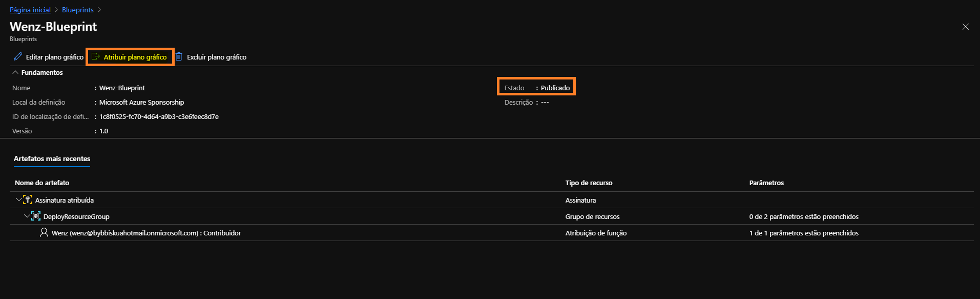Collapse the DeployResourceGroup tree chevron

[27, 216]
